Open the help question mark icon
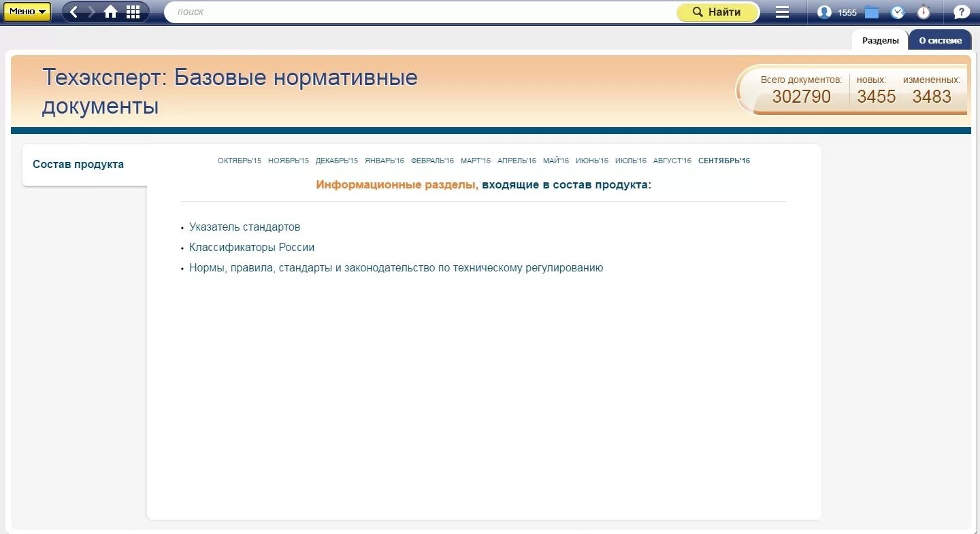The width and height of the screenshot is (980, 534). click(x=961, y=12)
